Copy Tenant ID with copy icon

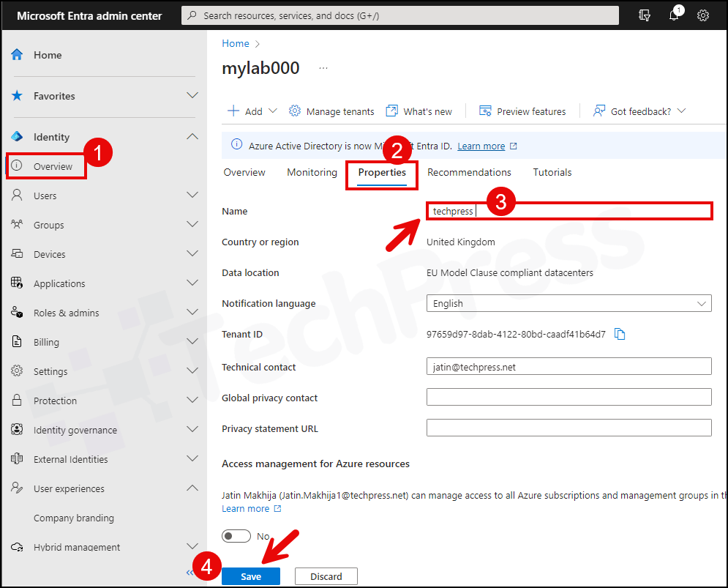tap(620, 334)
